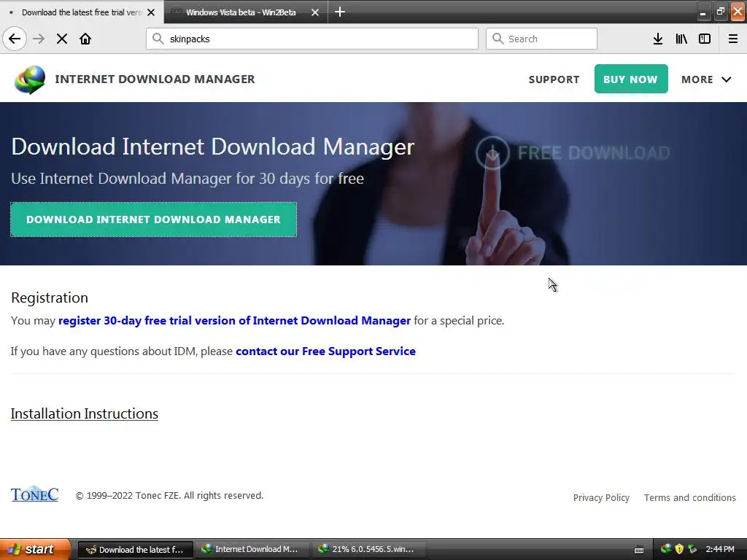Toggle the sidebar view icon
This screenshot has width=747, height=560.
705,39
